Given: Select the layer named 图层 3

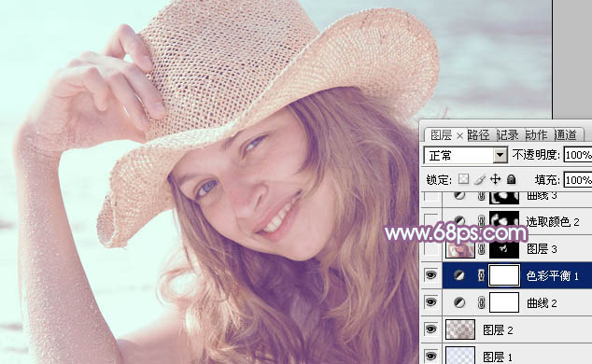Looking at the screenshot, I should pos(542,249).
